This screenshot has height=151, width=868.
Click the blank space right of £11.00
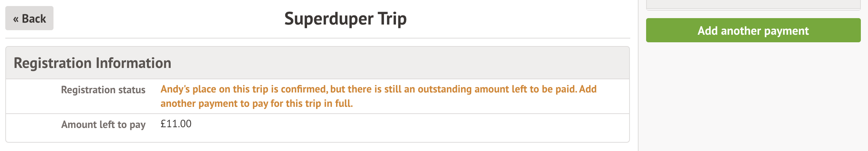pos(377,125)
